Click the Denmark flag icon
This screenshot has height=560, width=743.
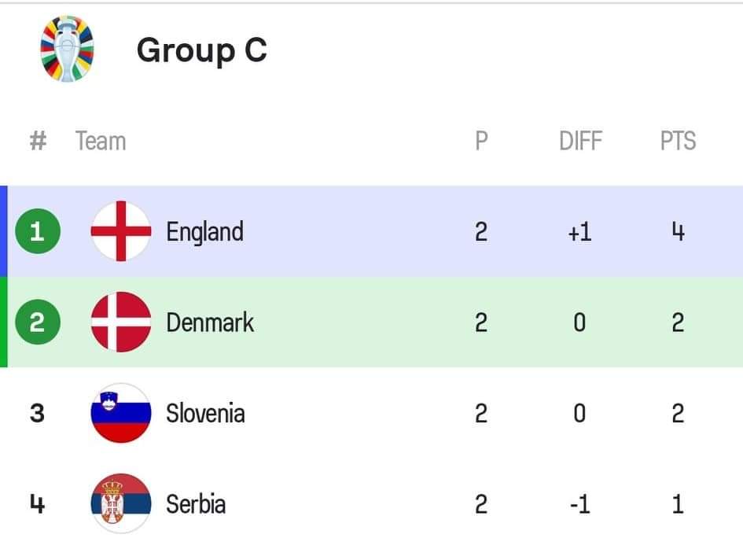(120, 322)
